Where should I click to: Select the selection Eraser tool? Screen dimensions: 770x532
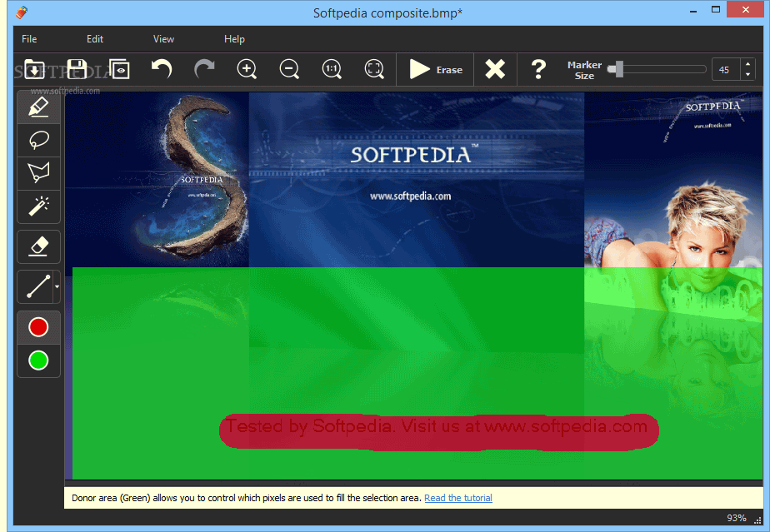[39, 247]
